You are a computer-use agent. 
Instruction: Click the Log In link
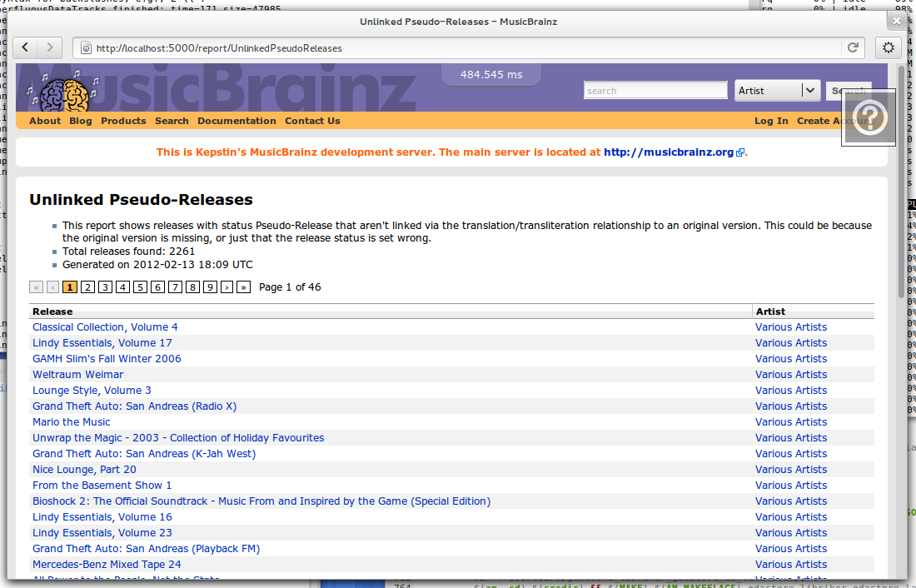coord(771,121)
